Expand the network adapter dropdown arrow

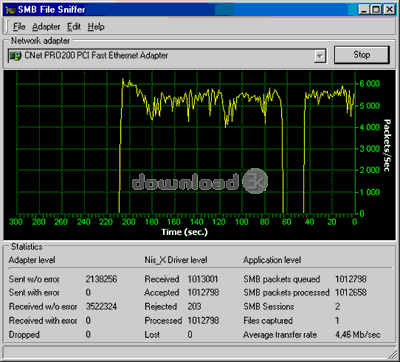tap(320, 56)
